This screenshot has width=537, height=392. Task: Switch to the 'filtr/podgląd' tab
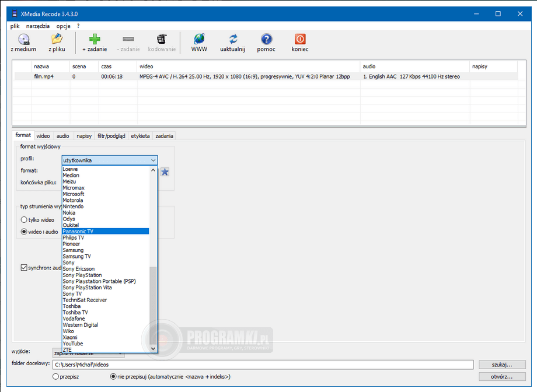tap(111, 136)
